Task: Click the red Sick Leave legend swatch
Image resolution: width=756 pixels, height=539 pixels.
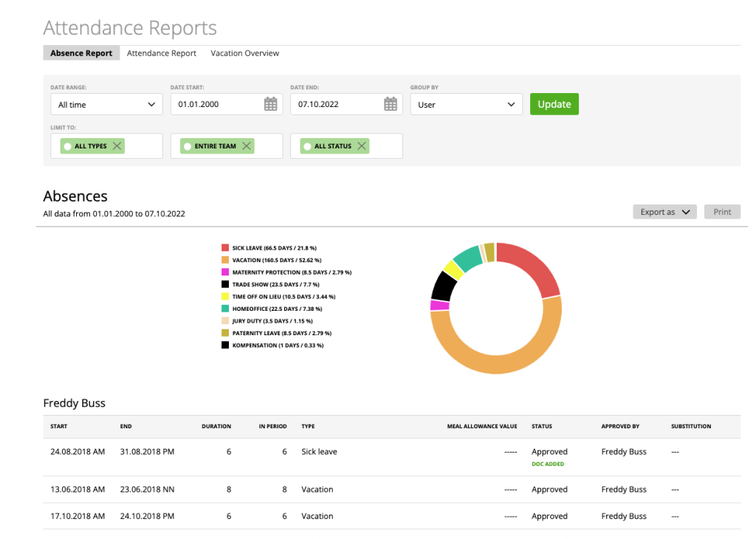Action: (225, 248)
